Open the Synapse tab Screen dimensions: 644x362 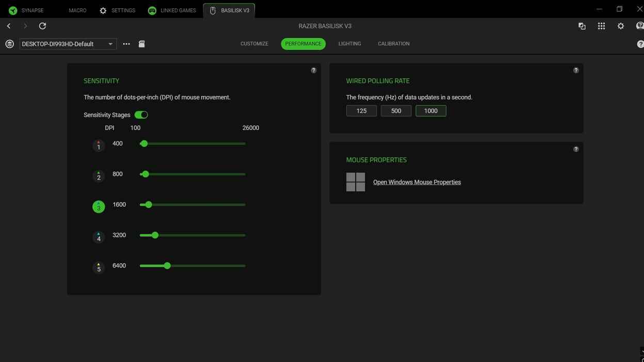(x=26, y=10)
